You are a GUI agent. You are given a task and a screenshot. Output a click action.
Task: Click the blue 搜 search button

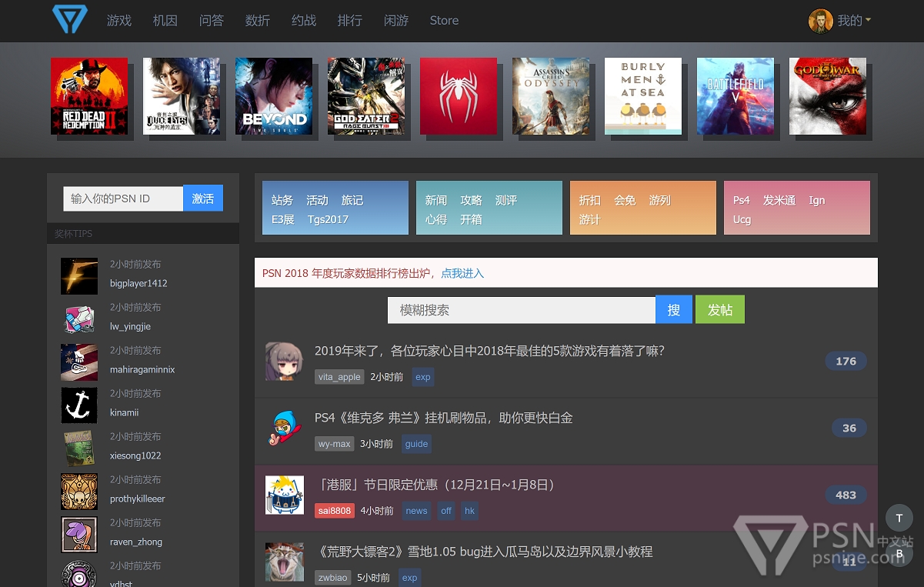click(674, 310)
